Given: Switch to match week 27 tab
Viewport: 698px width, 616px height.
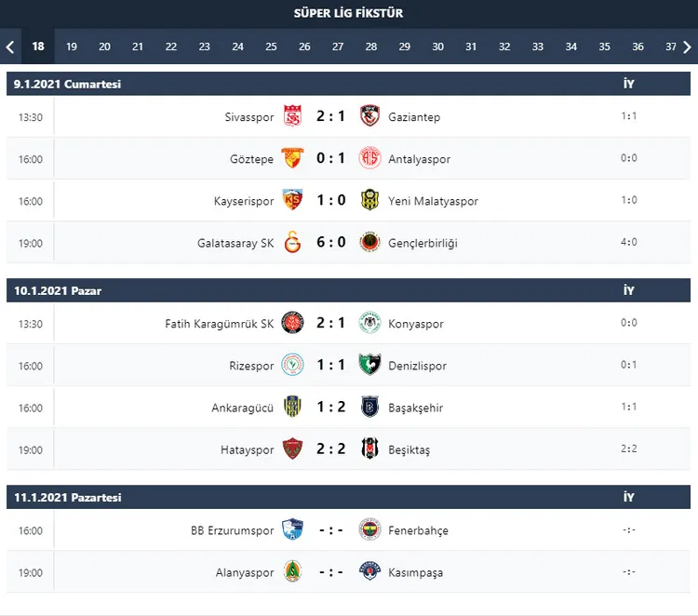Looking at the screenshot, I should click(x=338, y=47).
